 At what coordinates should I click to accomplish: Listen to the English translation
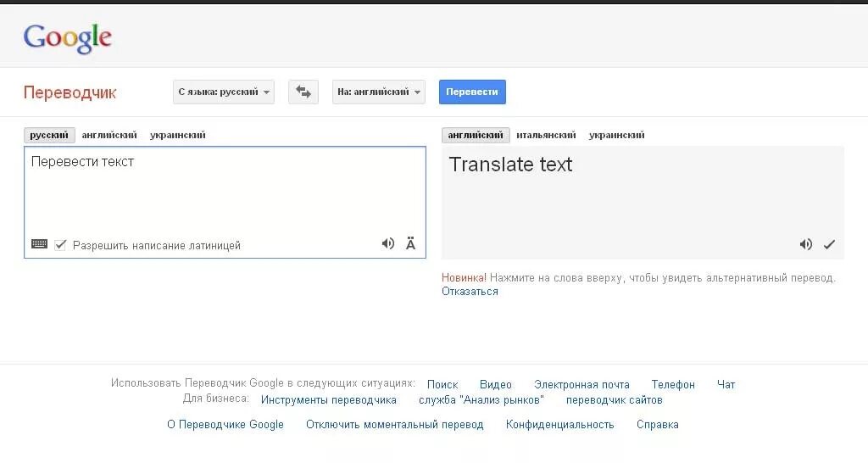point(806,244)
